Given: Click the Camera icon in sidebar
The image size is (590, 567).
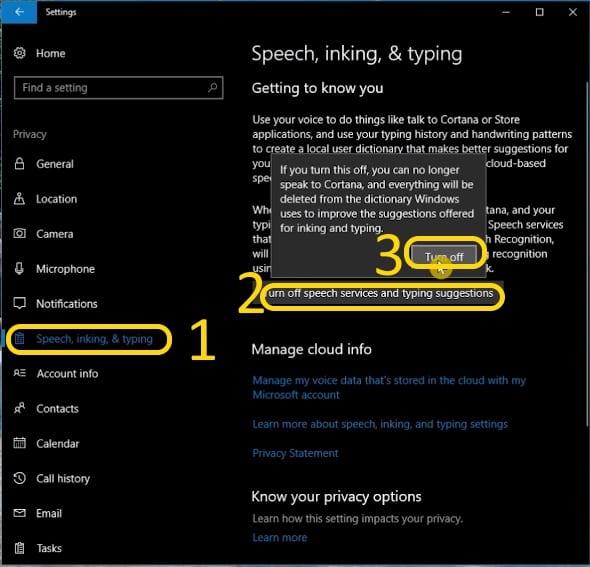Looking at the screenshot, I should coord(20,234).
